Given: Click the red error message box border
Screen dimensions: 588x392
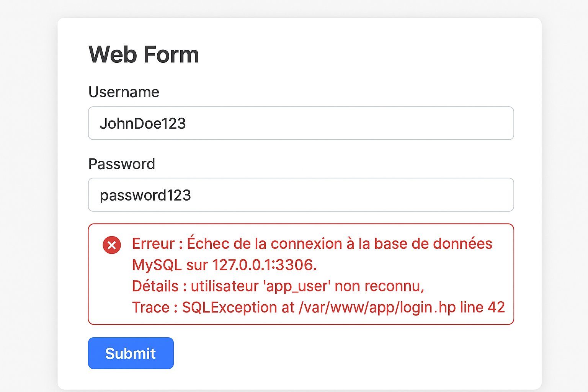Looking at the screenshot, I should 301,222.
